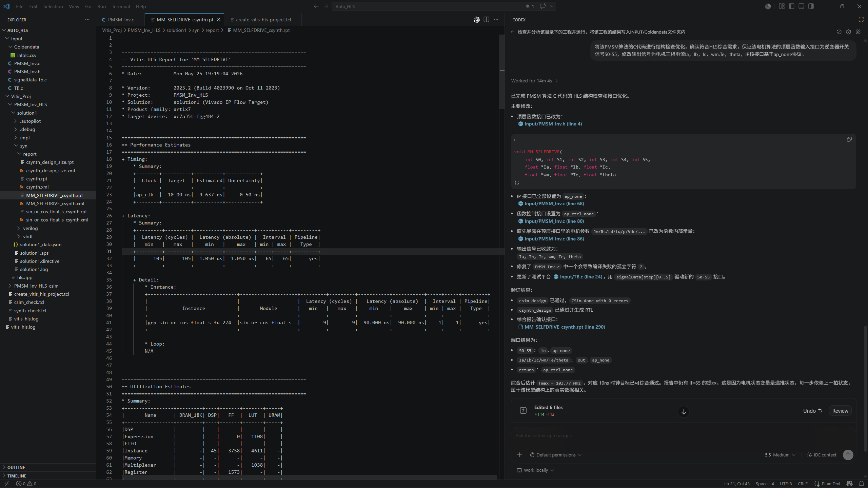Screen dimensions: 868x488
Task: Open the Work locally dropdown
Action: [535, 470]
